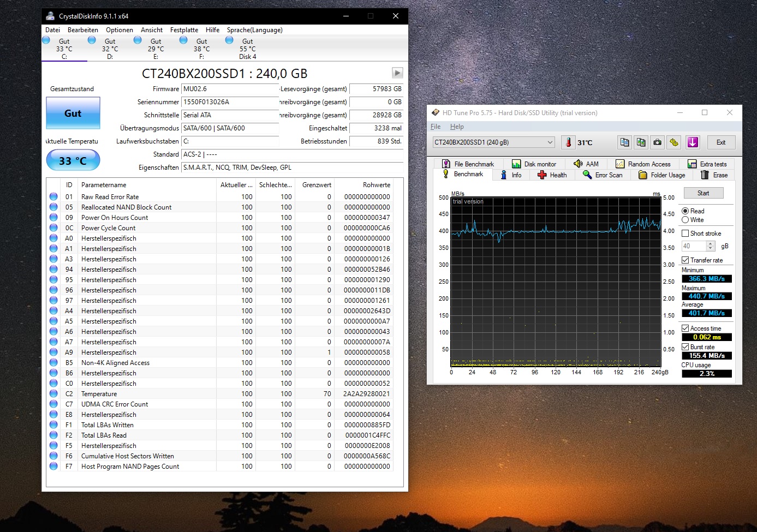Select Disk 4 status orb at 55 °C
The image size is (757, 532).
[x=230, y=40]
